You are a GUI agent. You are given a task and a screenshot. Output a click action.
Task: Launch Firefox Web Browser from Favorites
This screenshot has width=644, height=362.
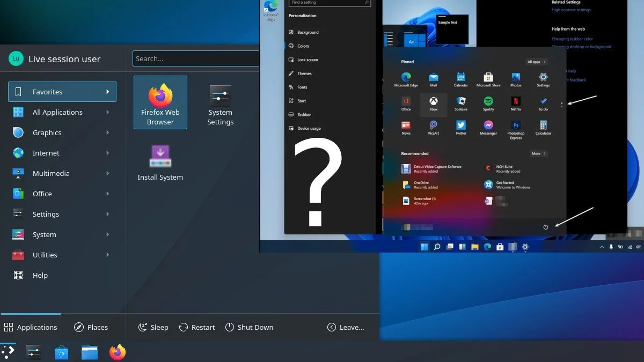coord(160,102)
